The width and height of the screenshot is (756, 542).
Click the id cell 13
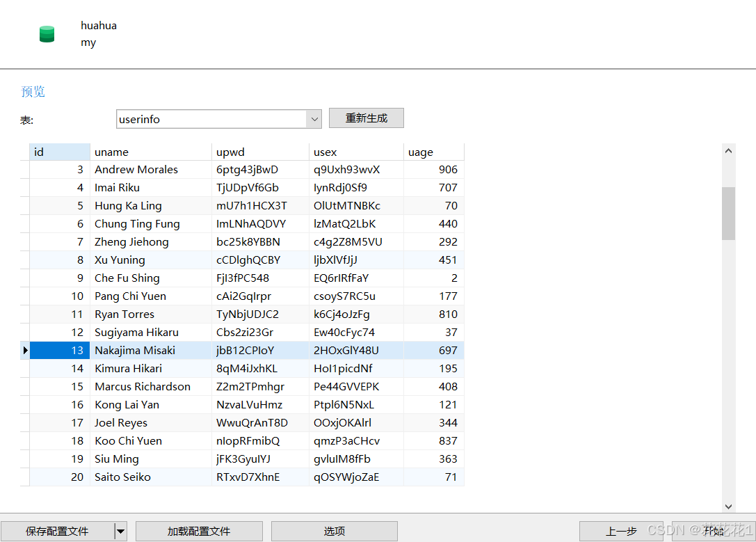(60, 351)
